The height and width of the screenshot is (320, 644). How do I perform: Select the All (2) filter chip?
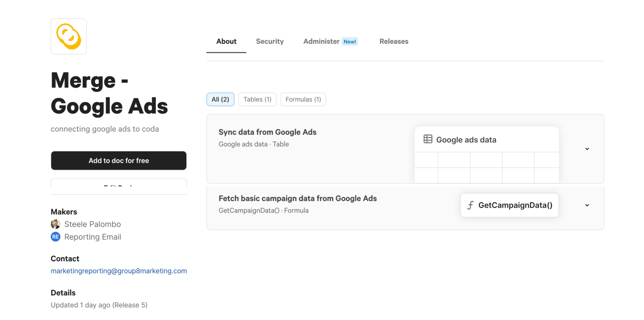(220, 99)
